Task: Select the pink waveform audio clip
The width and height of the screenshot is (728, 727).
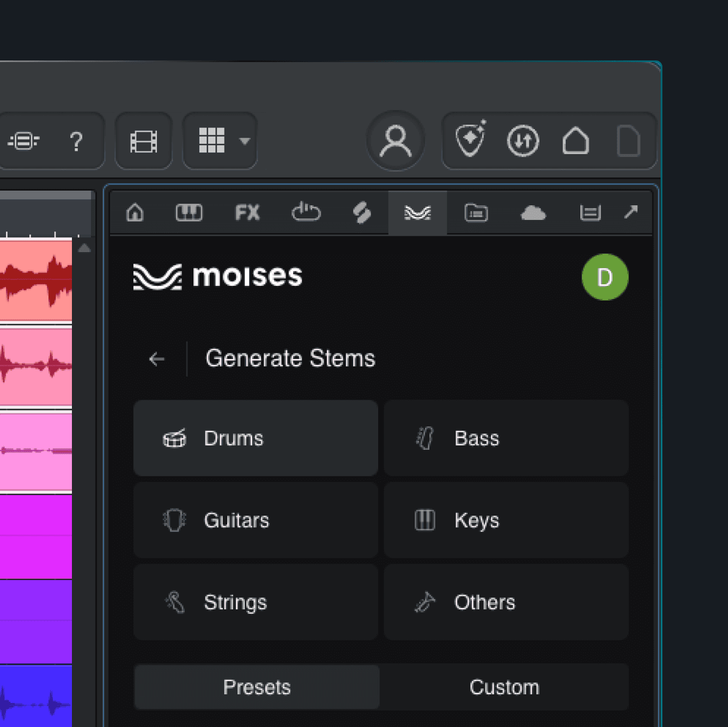Action: pyautogui.click(x=36, y=366)
